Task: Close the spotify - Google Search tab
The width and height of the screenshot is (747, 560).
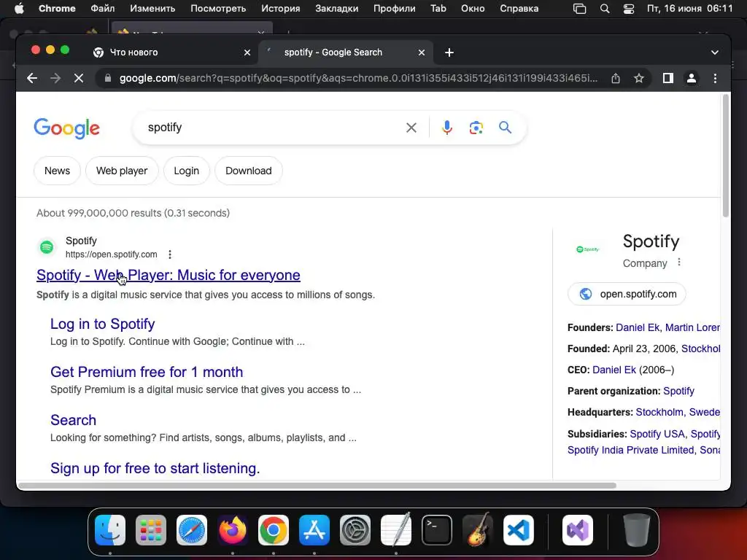Action: point(421,52)
